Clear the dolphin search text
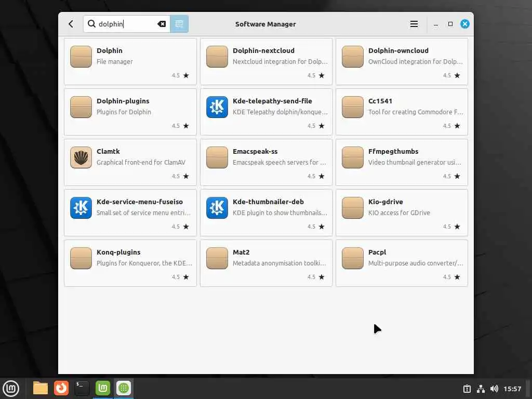Image resolution: width=532 pixels, height=399 pixels. click(162, 24)
